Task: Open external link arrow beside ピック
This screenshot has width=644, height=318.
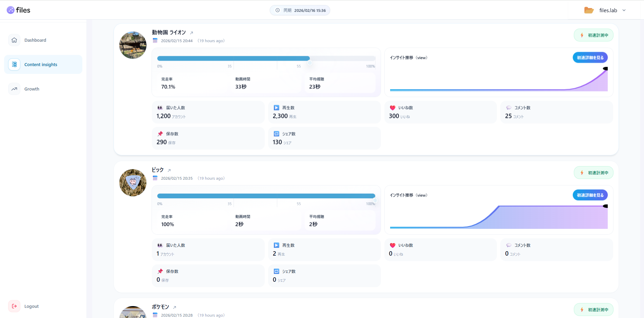Action: 169,170
